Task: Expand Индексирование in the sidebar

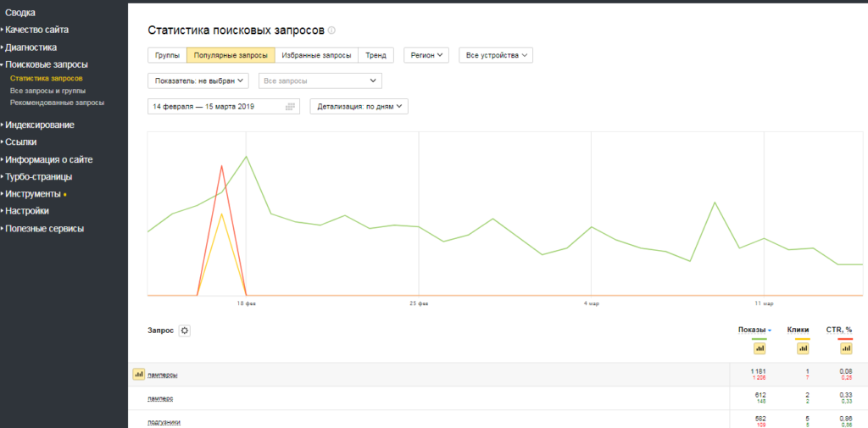Action: tap(40, 125)
